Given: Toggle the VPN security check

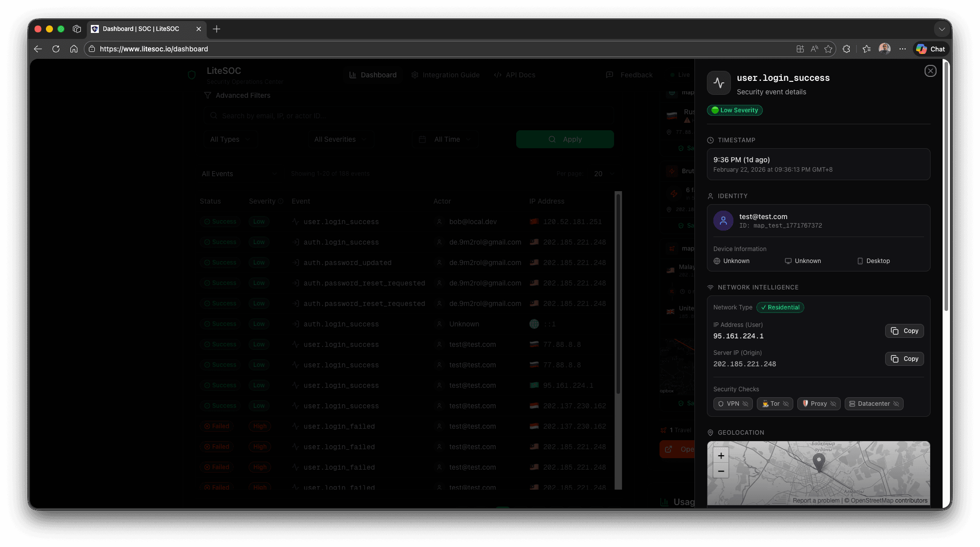Looking at the screenshot, I should 732,404.
